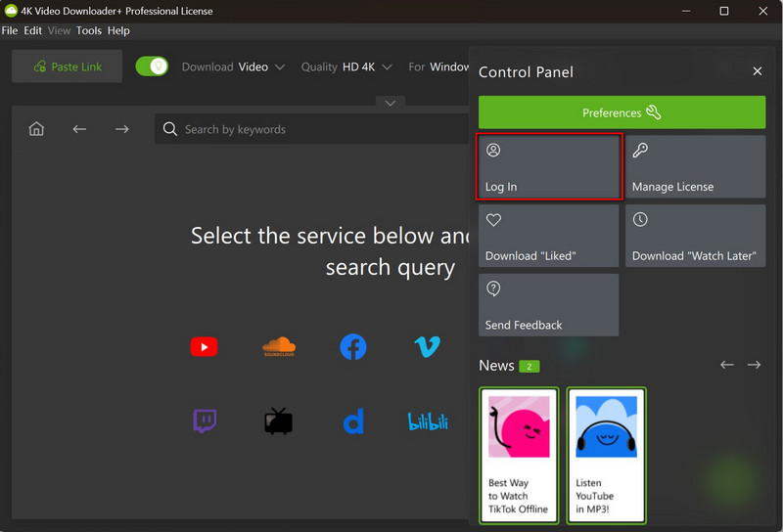Image resolution: width=783 pixels, height=532 pixels.
Task: Open the Help menu
Action: (118, 30)
